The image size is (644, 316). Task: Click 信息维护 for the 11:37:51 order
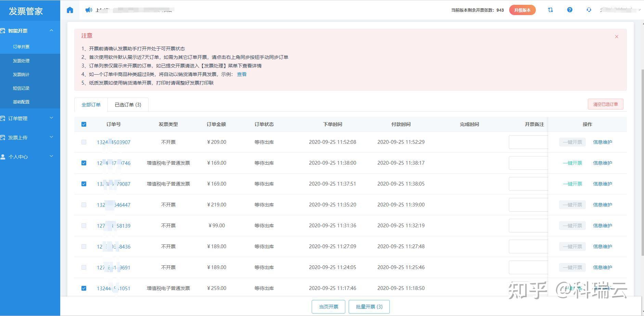pos(603,184)
